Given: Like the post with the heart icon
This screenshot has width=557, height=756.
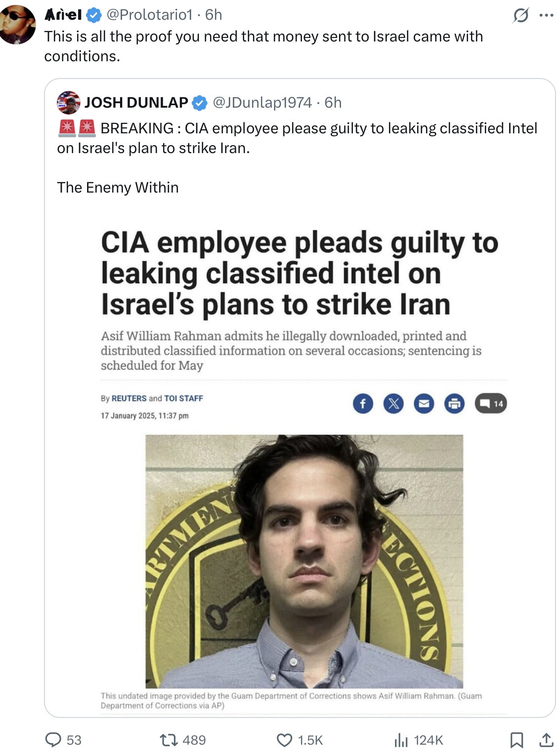Looking at the screenshot, I should 284,739.
